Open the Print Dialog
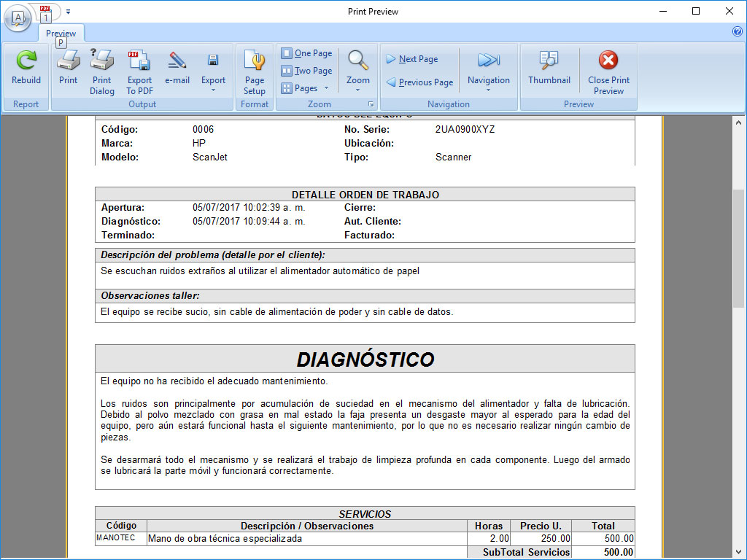747x560 pixels. click(x=102, y=72)
